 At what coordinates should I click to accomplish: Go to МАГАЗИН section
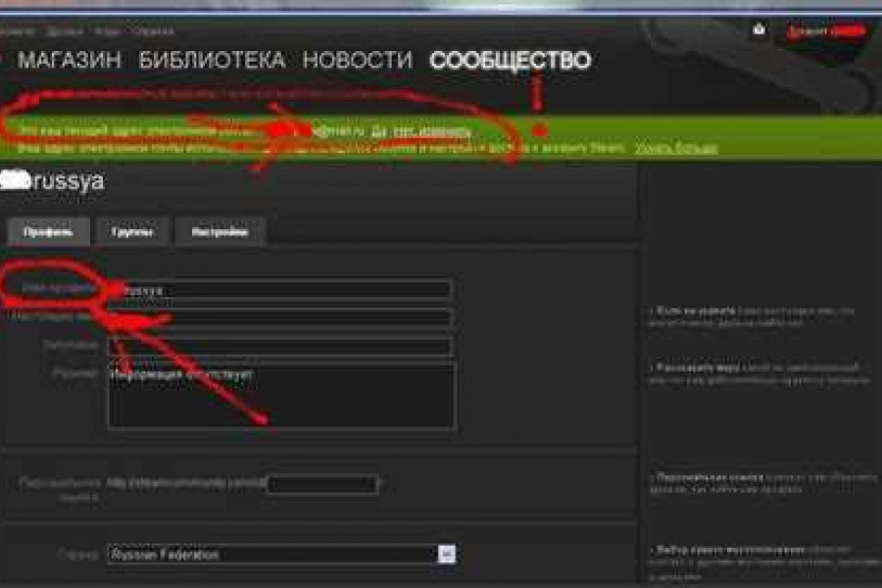tap(70, 61)
